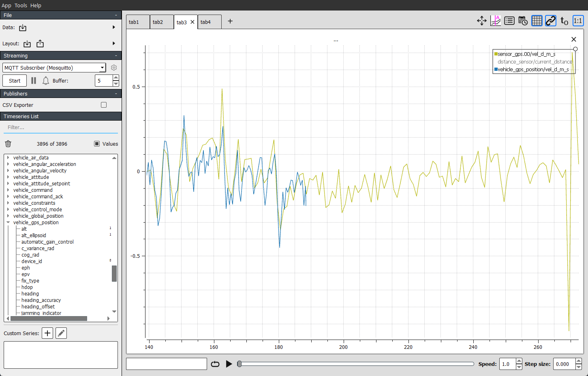Screen dimensions: 588x376
Task: Increase the Buffer value stepper
Action: [x=116, y=78]
